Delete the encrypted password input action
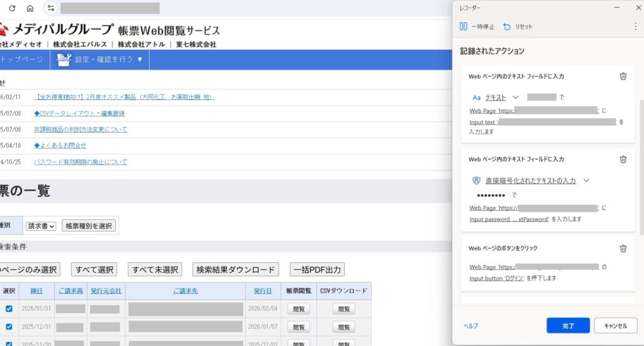This screenshot has height=346, width=644. [x=623, y=159]
